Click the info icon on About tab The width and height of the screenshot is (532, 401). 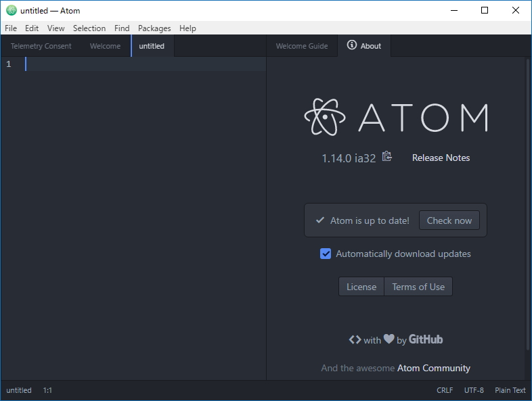352,45
